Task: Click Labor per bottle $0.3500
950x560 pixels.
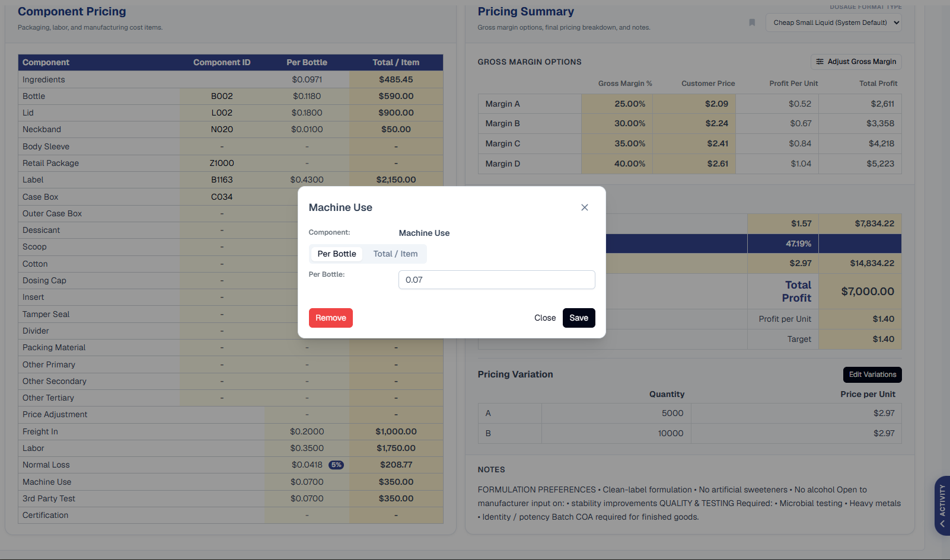Action: pyautogui.click(x=307, y=448)
